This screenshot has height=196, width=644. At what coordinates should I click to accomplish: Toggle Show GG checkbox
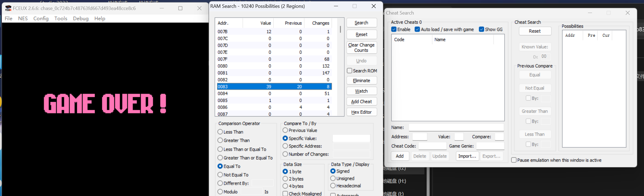coord(491,29)
